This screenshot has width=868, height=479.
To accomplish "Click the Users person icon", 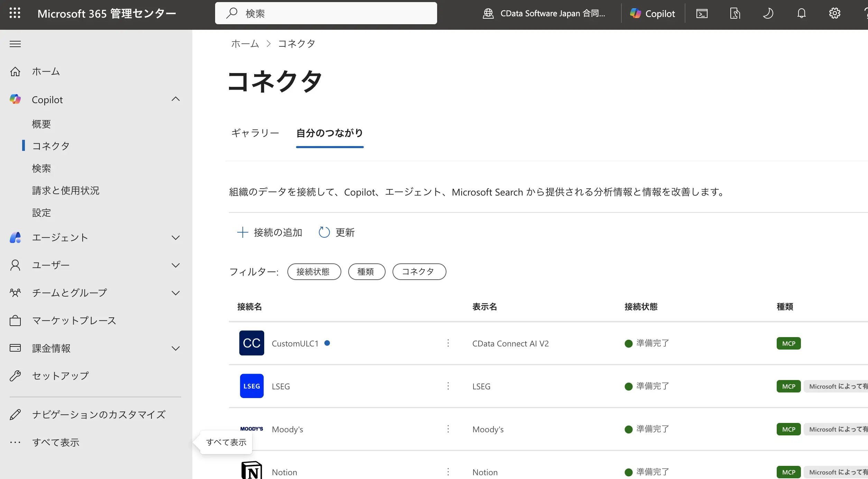I will pyautogui.click(x=15, y=265).
